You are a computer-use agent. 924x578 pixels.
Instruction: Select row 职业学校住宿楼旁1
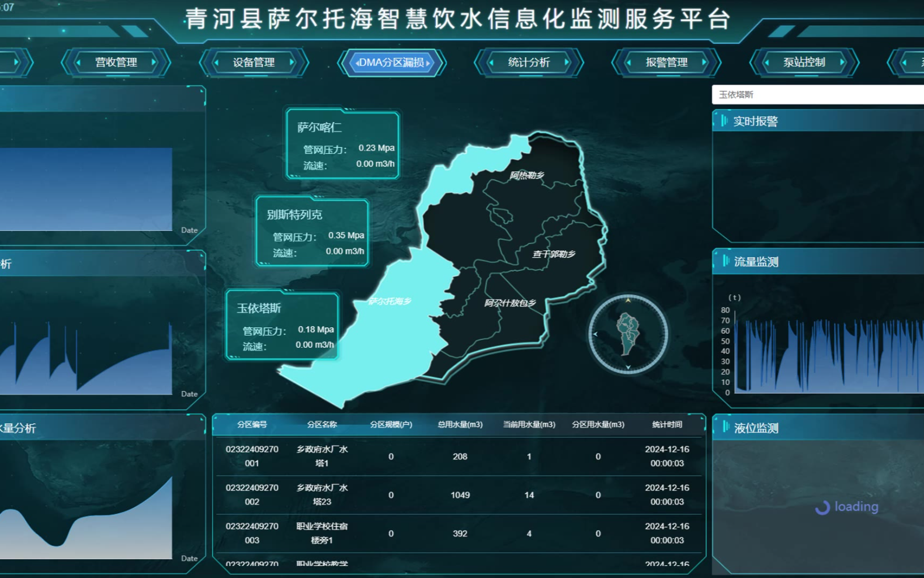pos(459,534)
